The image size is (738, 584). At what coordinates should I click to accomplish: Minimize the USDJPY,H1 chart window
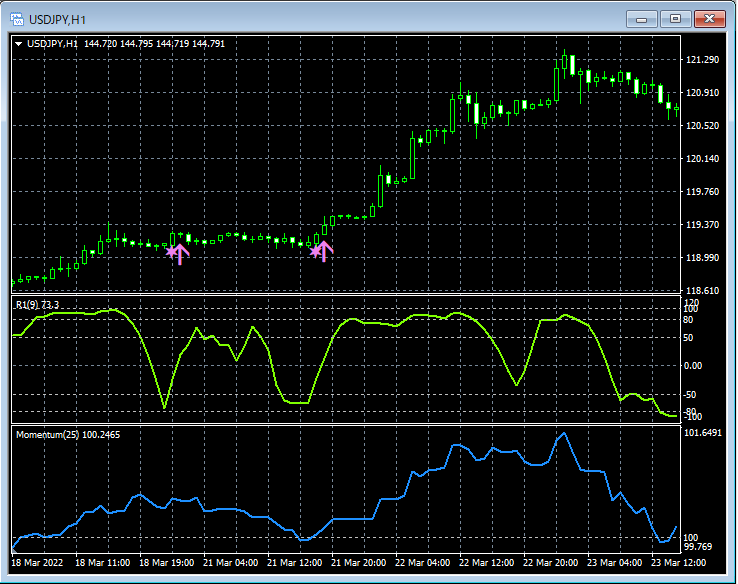tap(640, 18)
